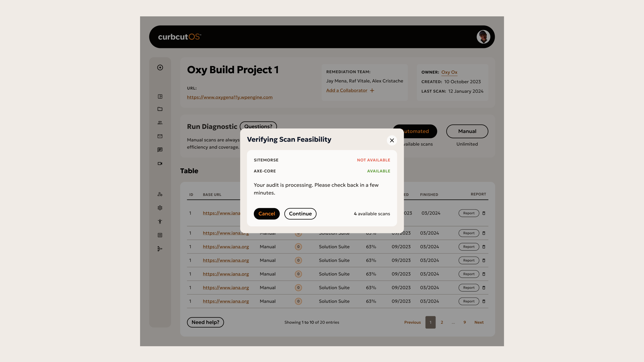644x362 pixels.
Task: Click the accessibility figure icon
Action: (x=160, y=221)
